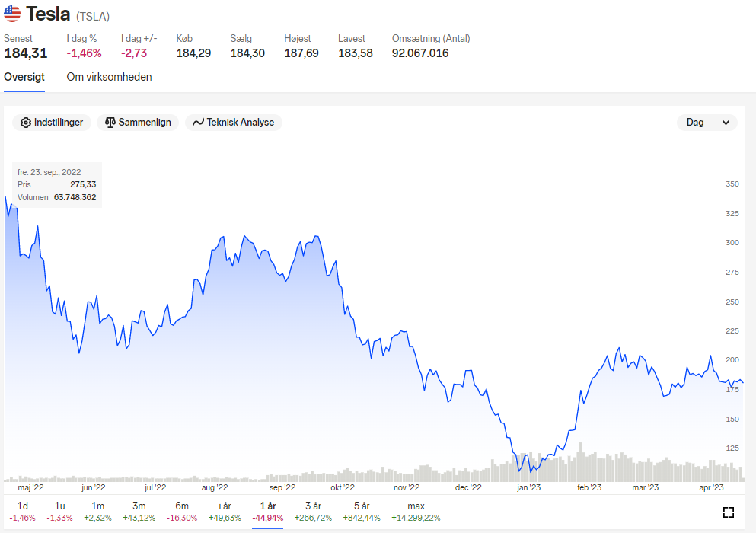
Task: Open the Sammenlign compare tool
Action: pyautogui.click(x=138, y=123)
